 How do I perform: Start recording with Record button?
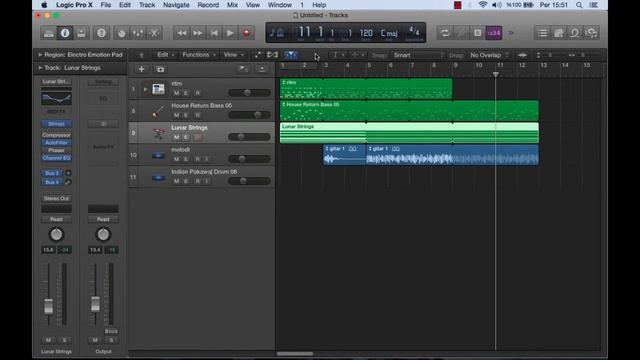click(246, 33)
